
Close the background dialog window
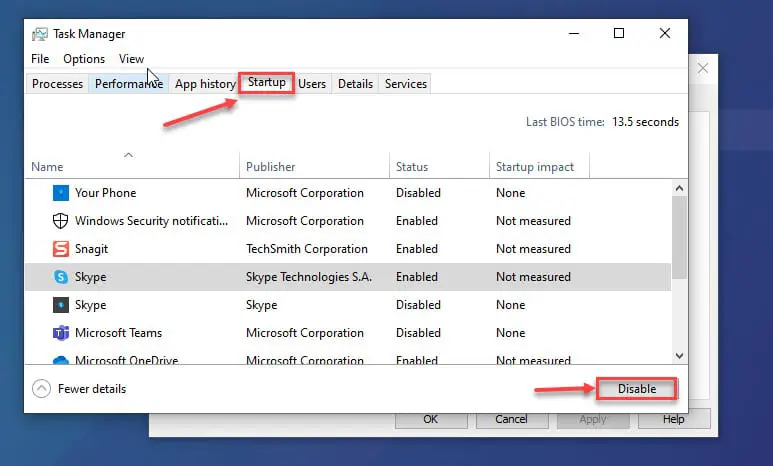[x=703, y=69]
